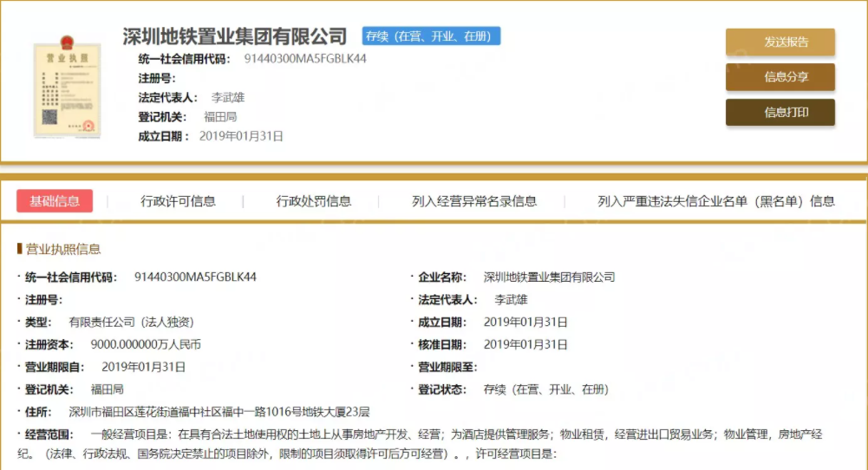The height and width of the screenshot is (470, 868).
Task: Click 登记状态 value in license info
Action: tap(545, 389)
